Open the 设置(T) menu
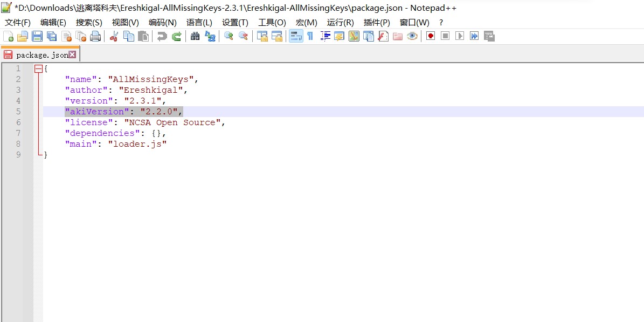 [236, 23]
